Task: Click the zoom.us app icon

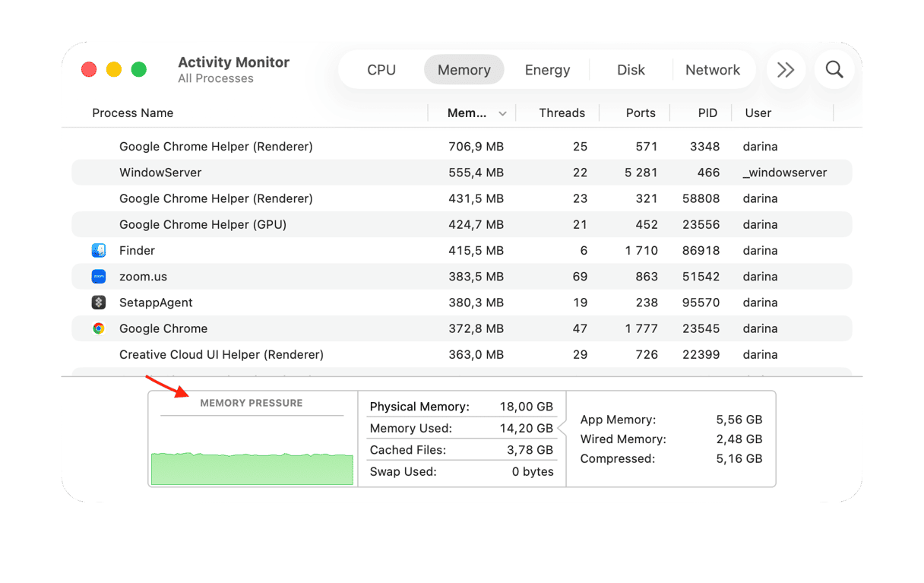Action: 99,277
